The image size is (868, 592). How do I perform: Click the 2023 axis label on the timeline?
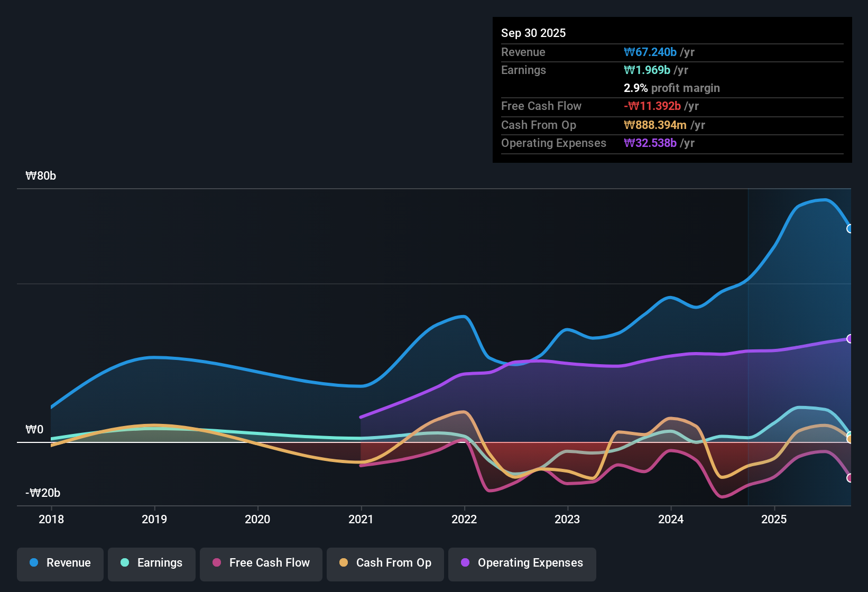(567, 520)
